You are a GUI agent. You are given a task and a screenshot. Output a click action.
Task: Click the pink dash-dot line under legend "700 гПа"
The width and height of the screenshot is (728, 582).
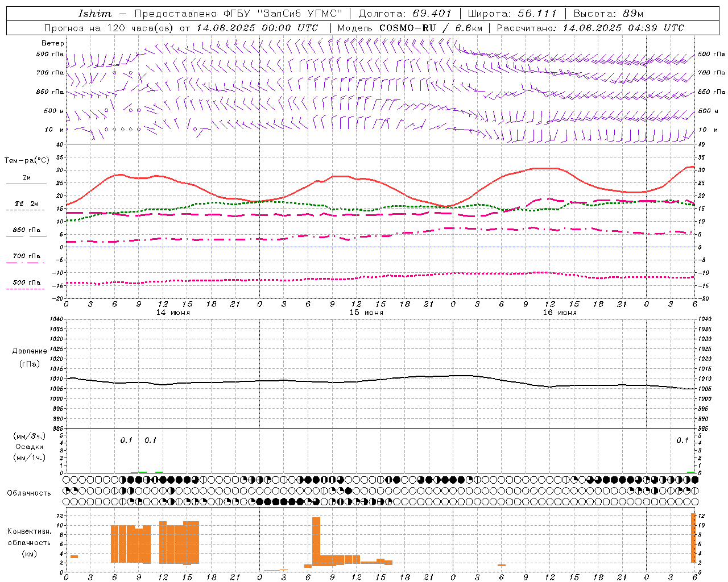pyautogui.click(x=25, y=263)
